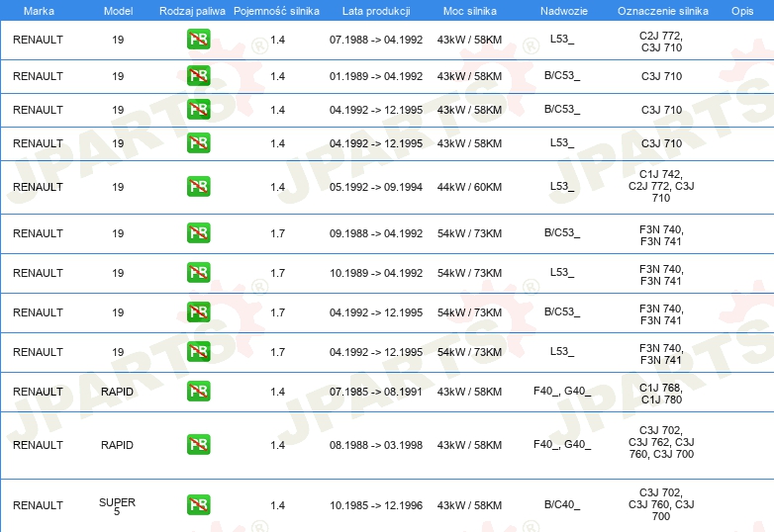Click fuel icon in RAPID 07.1985 -> 08.1991 row
The width and height of the screenshot is (774, 532).
pyautogui.click(x=198, y=391)
